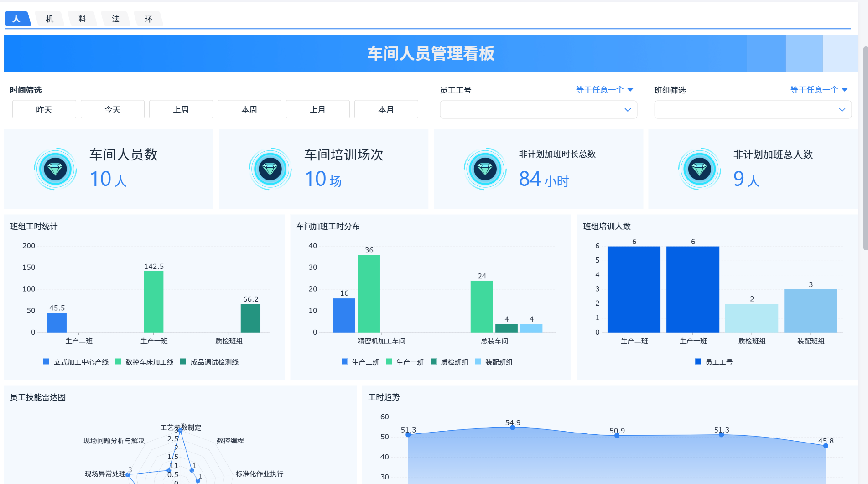
Task: Click the 45.8 point on 工时趋势
Action: click(826, 446)
